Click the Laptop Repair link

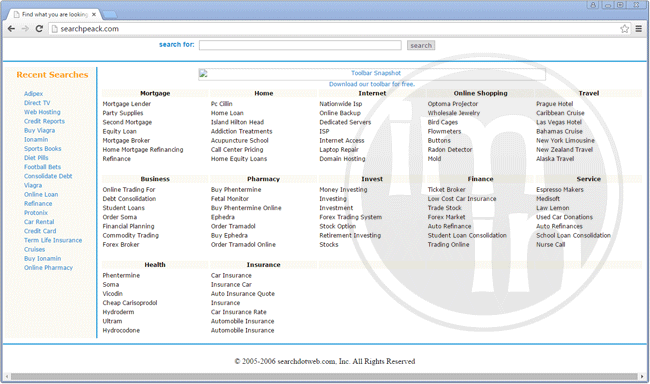(339, 149)
